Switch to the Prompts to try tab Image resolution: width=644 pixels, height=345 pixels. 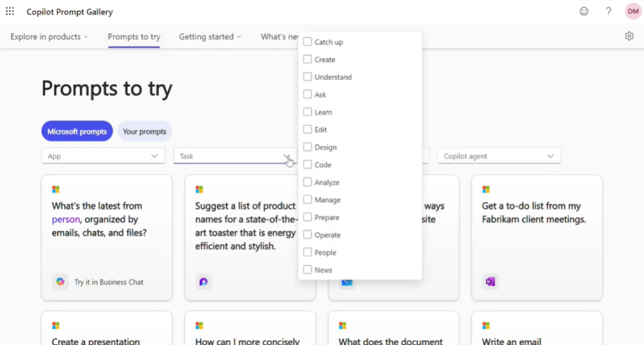coord(134,37)
